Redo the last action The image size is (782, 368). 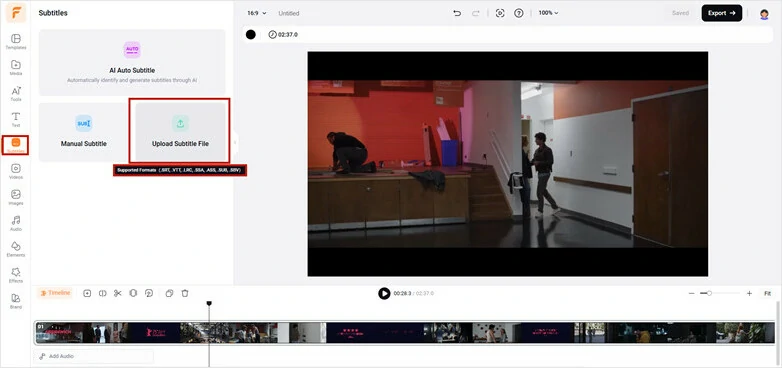pyautogui.click(x=475, y=13)
